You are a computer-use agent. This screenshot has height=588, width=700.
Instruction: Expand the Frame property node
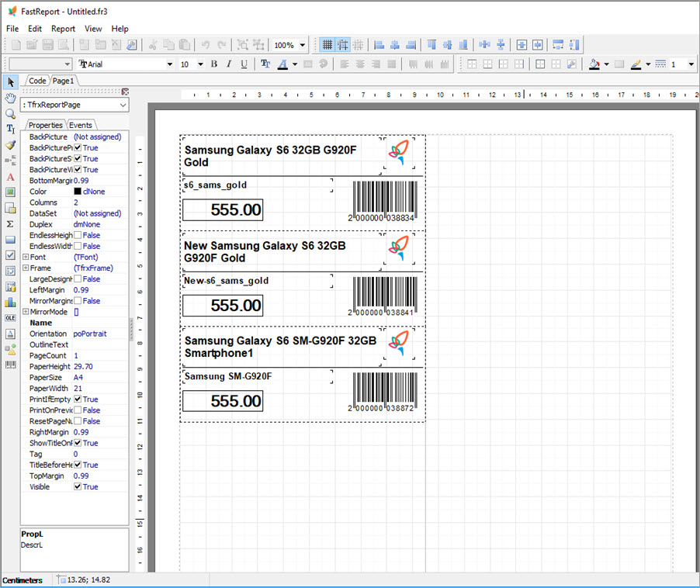tap(26, 268)
